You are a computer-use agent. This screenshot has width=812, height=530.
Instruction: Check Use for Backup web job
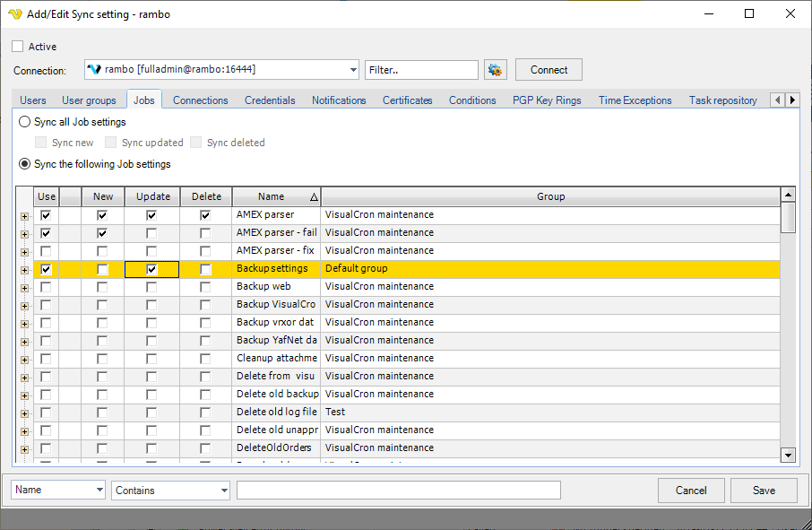[x=46, y=287]
